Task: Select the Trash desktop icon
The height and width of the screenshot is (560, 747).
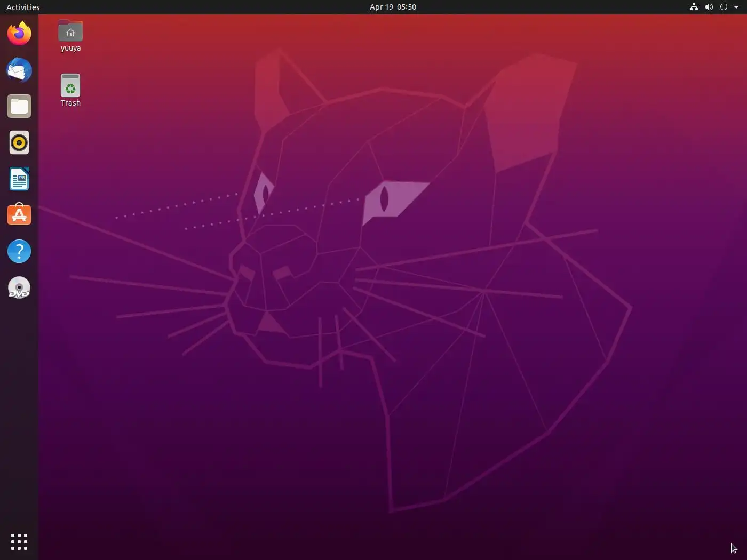Action: coord(70,90)
